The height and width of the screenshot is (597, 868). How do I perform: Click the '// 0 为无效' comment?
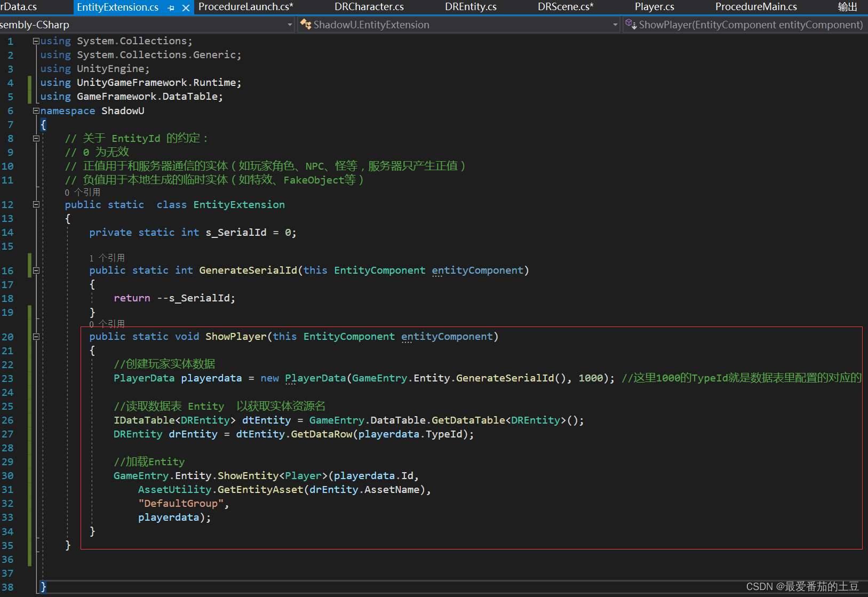pos(97,152)
